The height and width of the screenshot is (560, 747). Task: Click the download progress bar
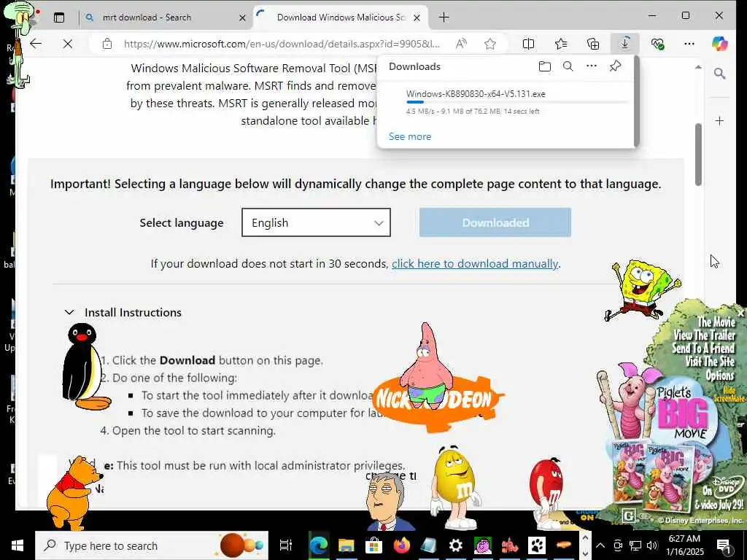pyautogui.click(x=517, y=102)
